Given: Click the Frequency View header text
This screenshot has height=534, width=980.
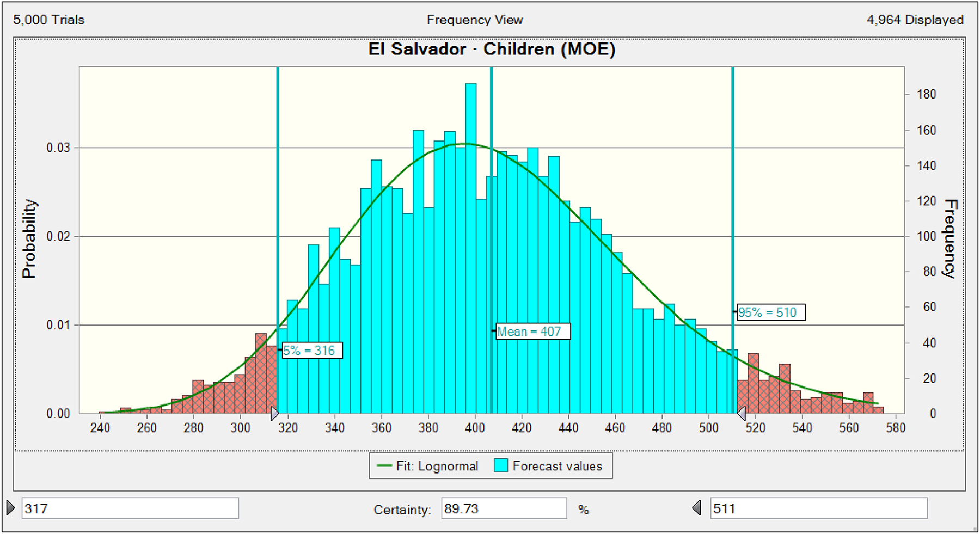Looking at the screenshot, I should (474, 20).
